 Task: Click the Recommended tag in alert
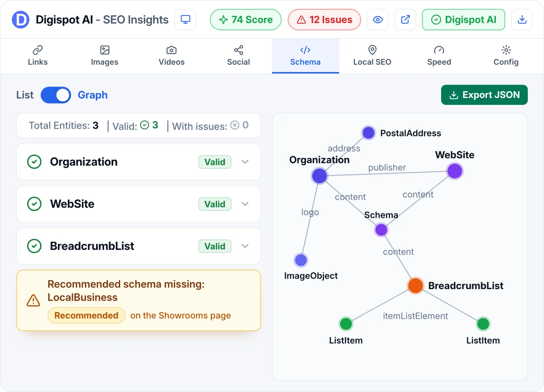pos(86,315)
